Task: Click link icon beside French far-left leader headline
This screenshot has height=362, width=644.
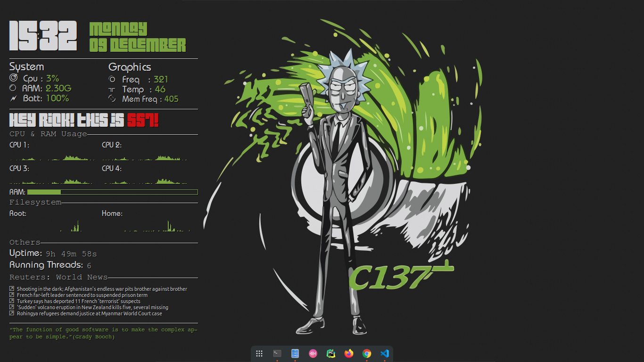Action: [x=12, y=295]
